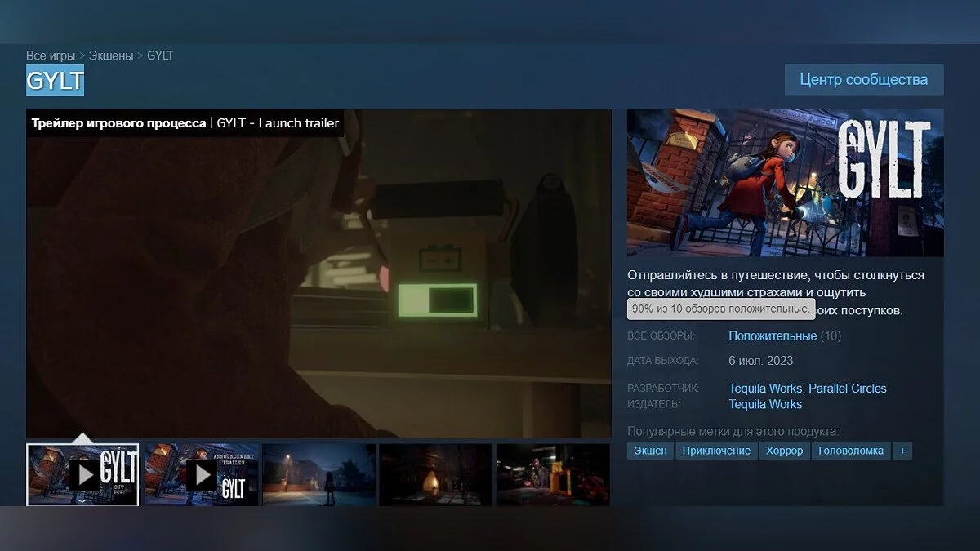Open the 'Центр сообщества' button
980x551 pixels.
click(864, 80)
